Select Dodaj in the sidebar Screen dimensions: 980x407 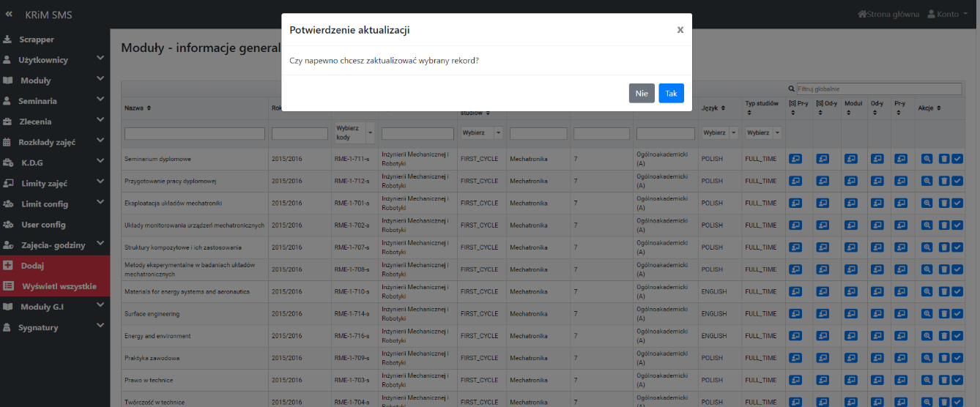point(55,266)
